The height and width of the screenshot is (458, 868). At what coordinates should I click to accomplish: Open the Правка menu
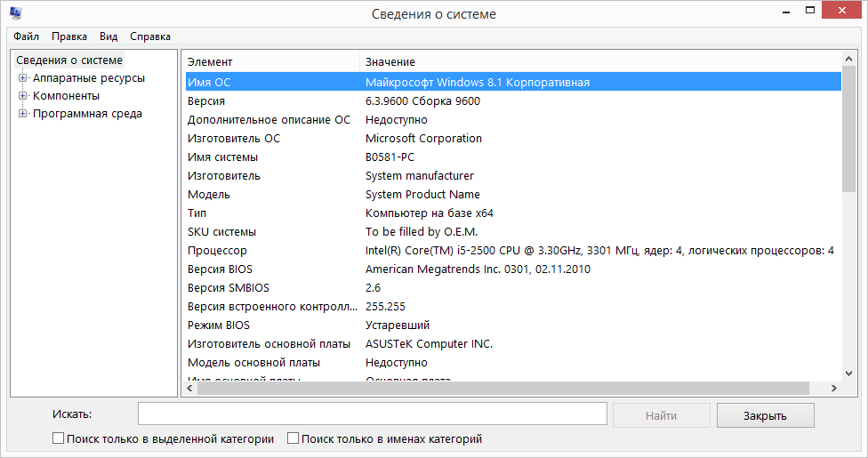click(x=69, y=36)
